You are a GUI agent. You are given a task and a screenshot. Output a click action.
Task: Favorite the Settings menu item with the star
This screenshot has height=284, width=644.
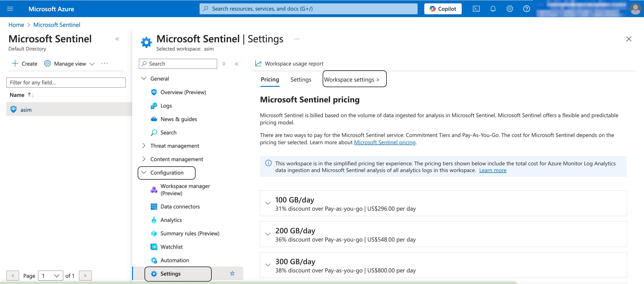[232, 273]
